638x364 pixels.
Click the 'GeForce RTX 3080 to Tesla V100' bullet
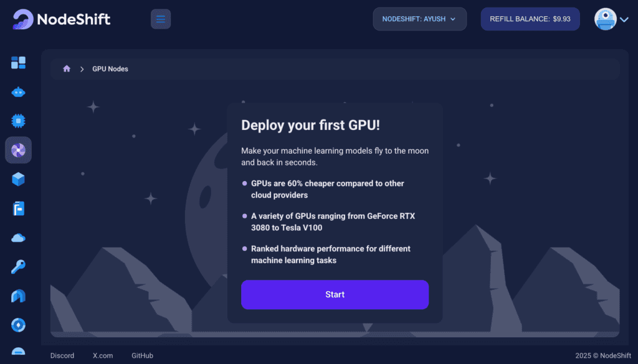333,222
